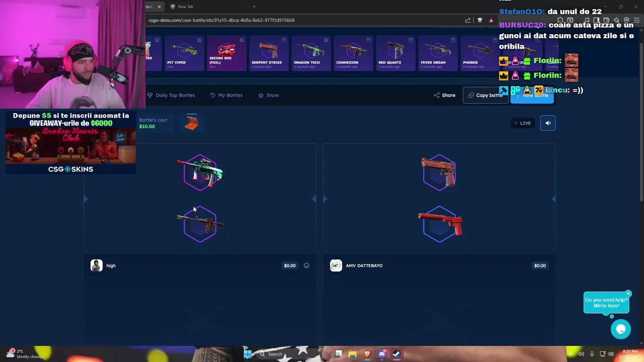The width and height of the screenshot is (644, 362).
Task: Open Brave browser from taskbar
Action: coord(367,354)
